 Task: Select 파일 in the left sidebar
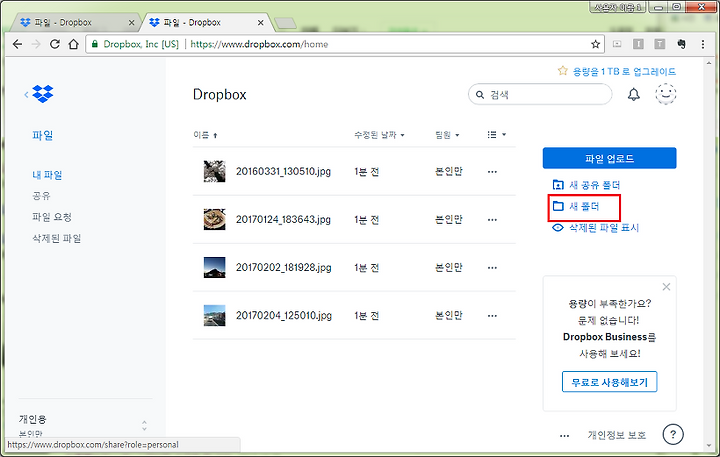click(42, 135)
